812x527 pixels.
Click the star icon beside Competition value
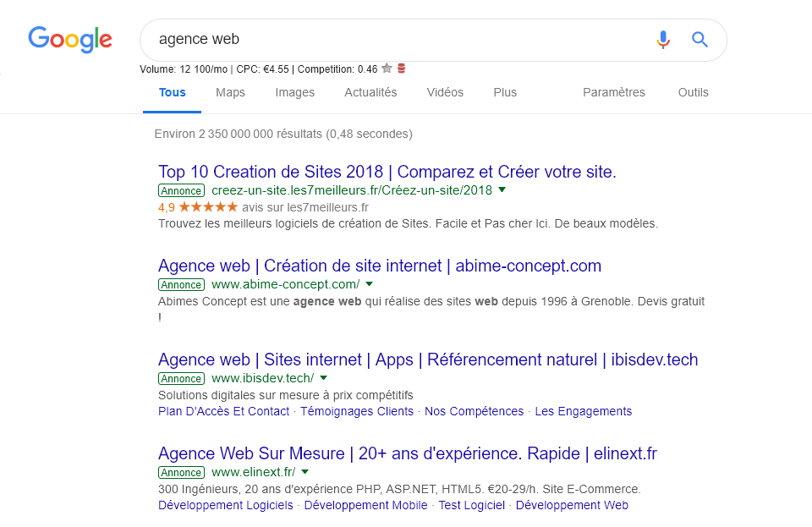pos(387,69)
